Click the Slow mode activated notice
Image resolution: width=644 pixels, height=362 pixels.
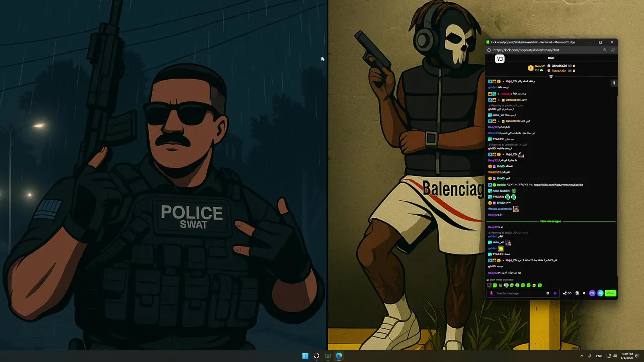click(x=501, y=280)
